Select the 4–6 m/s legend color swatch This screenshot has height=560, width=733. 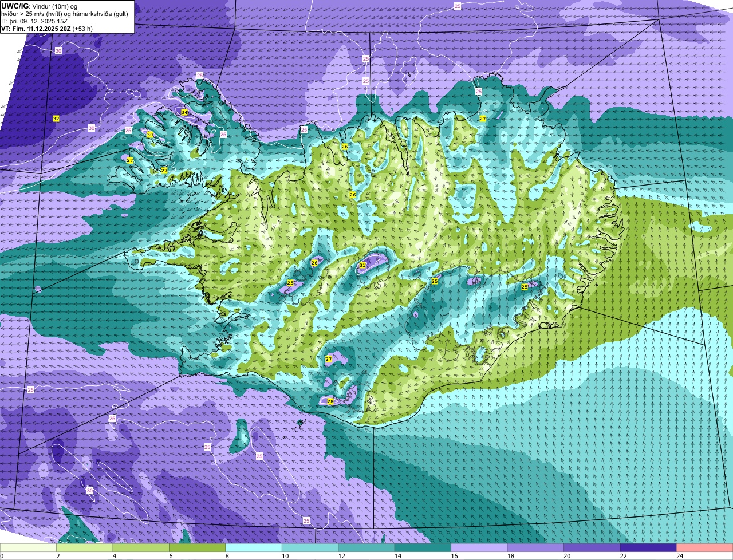141,547
